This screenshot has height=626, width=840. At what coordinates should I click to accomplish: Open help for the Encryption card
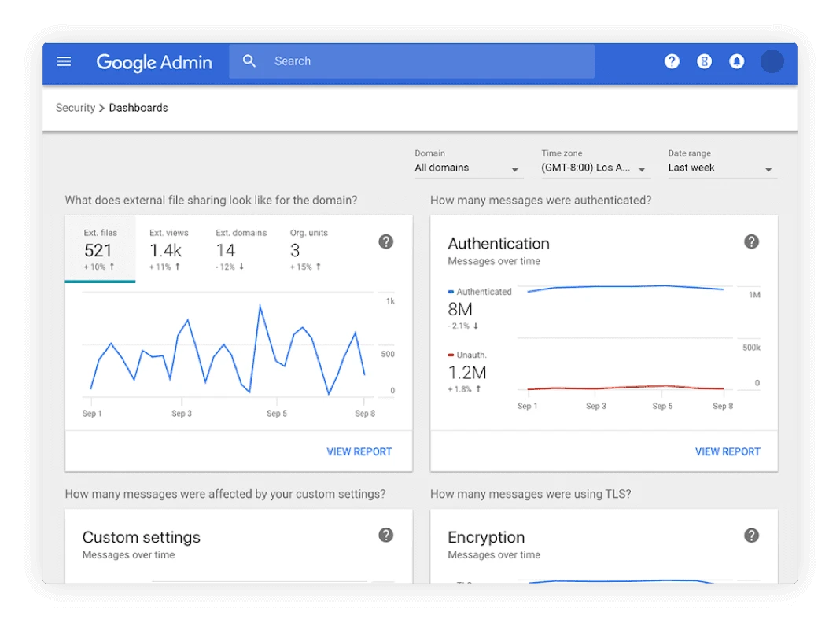pyautogui.click(x=751, y=536)
